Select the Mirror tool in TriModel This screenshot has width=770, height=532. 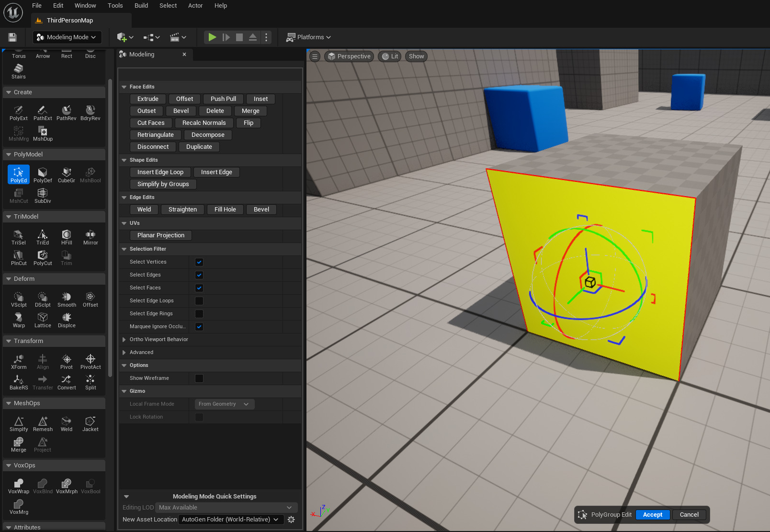click(x=91, y=237)
